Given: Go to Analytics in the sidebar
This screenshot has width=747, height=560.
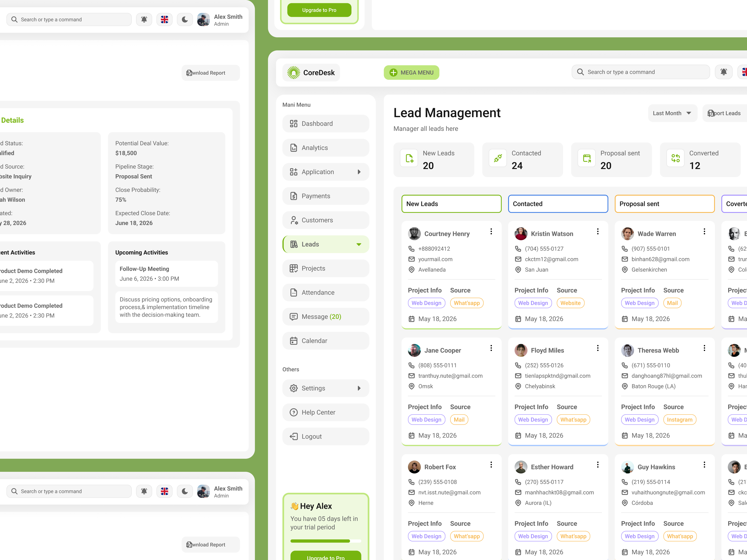Looking at the screenshot, I should [326, 148].
